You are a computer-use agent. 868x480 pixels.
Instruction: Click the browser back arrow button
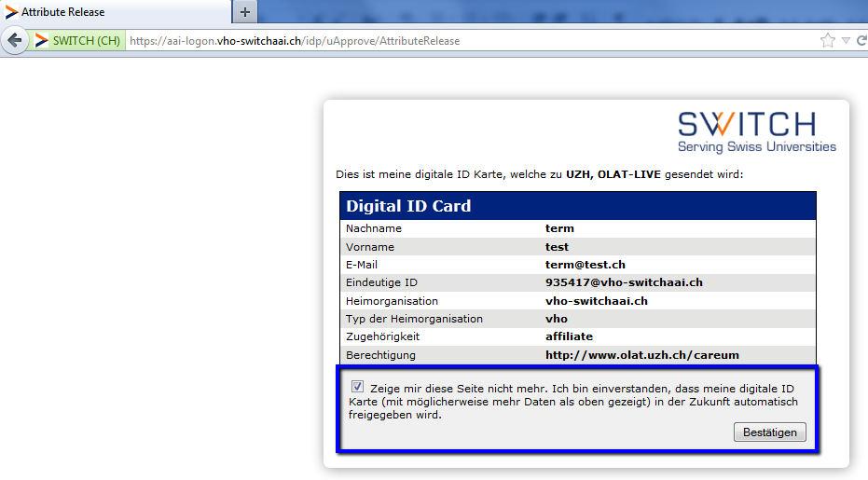click(14, 40)
